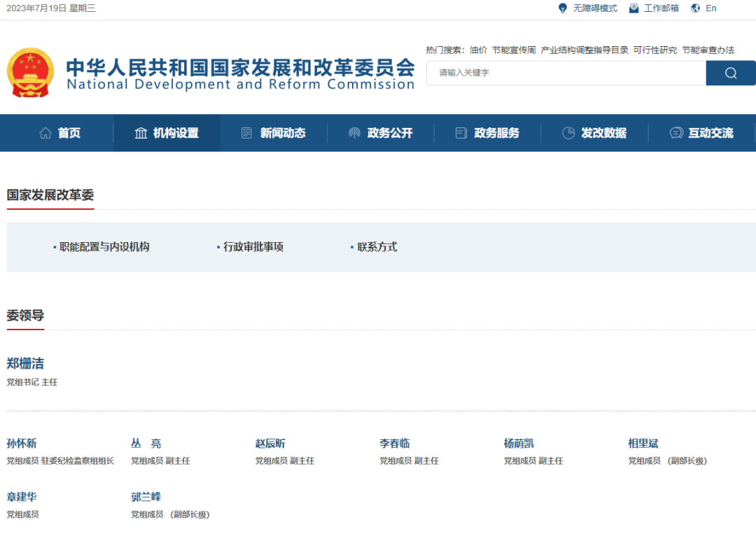This screenshot has width=756, height=538.
Task: Switch language with the En link
Action: (x=710, y=8)
